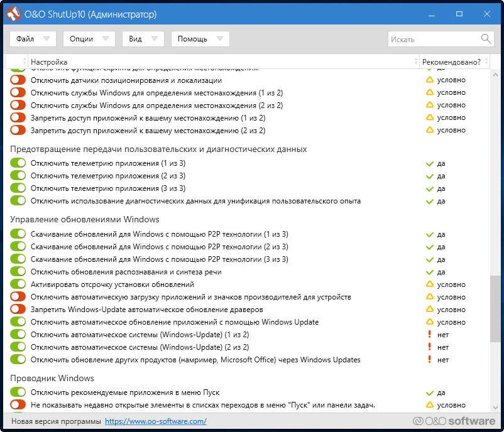Screen dimensions: 504x432
Task: Click warning triangle for 'Не показывать недавно открытые элементы'
Action: pyautogui.click(x=429, y=405)
